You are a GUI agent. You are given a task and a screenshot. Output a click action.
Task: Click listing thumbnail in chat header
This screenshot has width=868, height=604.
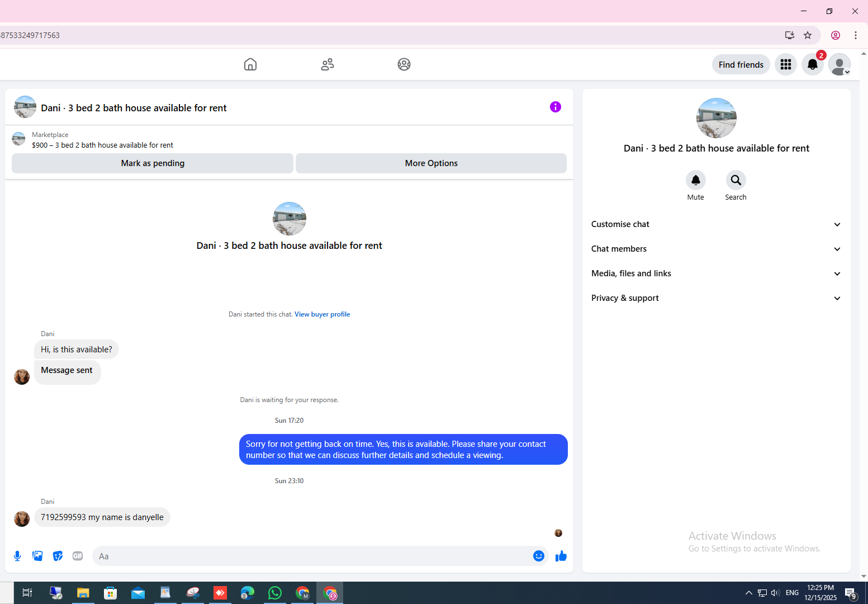pyautogui.click(x=25, y=107)
